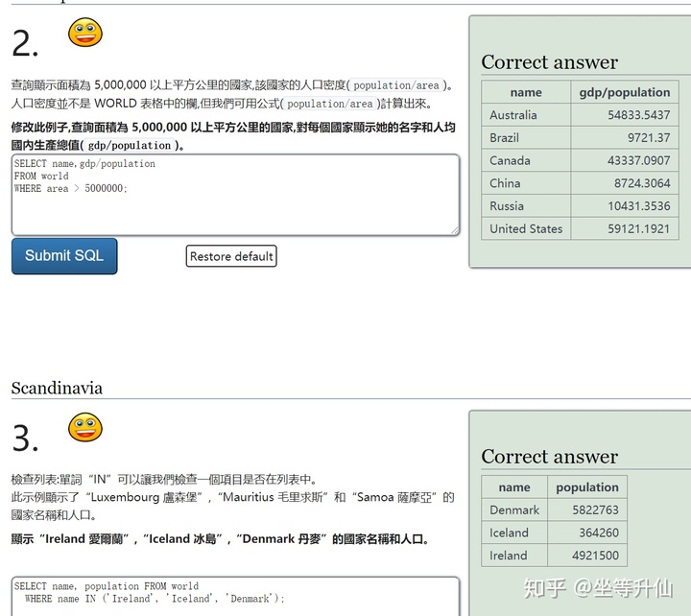Select the Scandinavia section heading
The width and height of the screenshot is (691, 616).
[57, 389]
